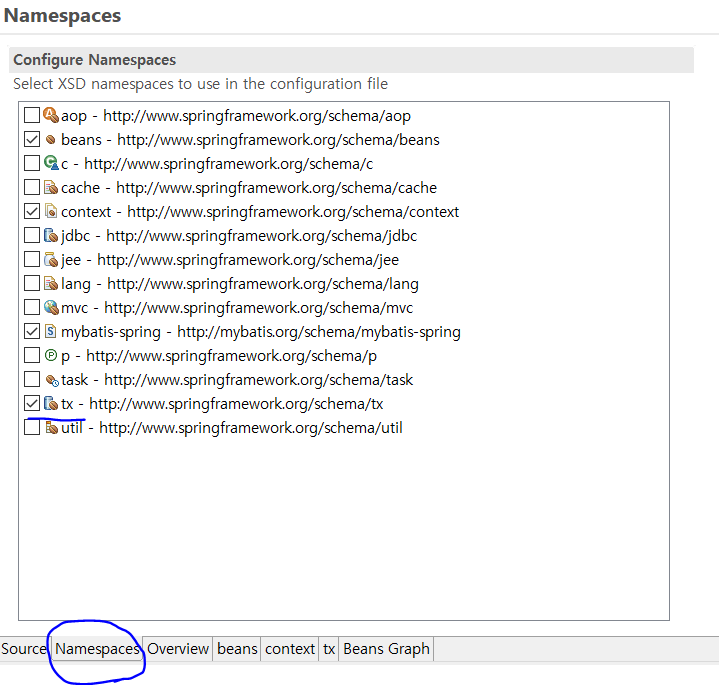Click the util namespace icon
Viewport: 719px width, 685px height.
pyautogui.click(x=51, y=427)
